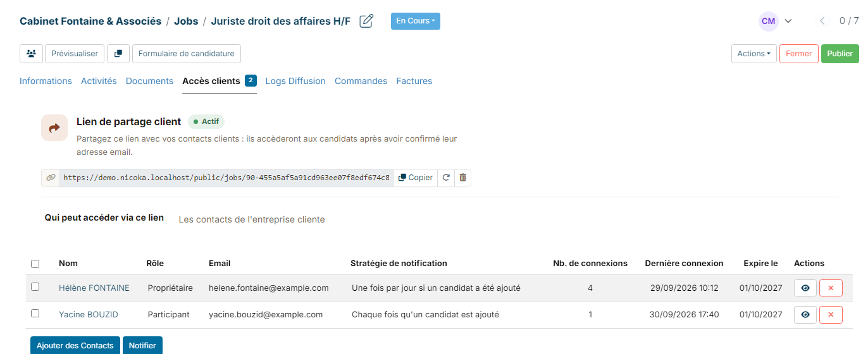Open Cabinet Fontaine & Associés breadcrumb

[90, 21]
